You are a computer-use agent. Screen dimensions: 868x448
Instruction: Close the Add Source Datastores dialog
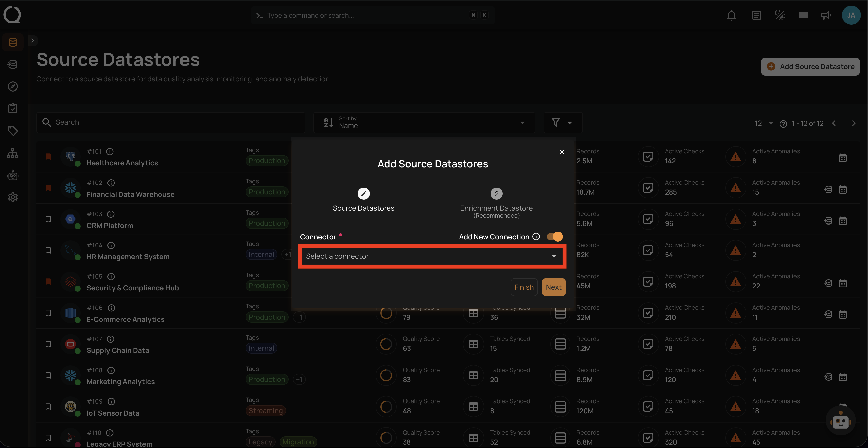[x=562, y=152]
